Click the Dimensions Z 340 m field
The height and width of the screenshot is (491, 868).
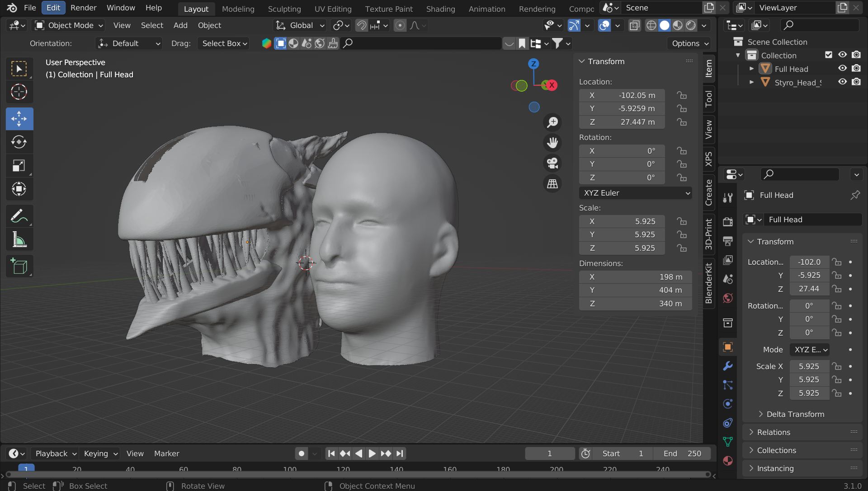635,304
